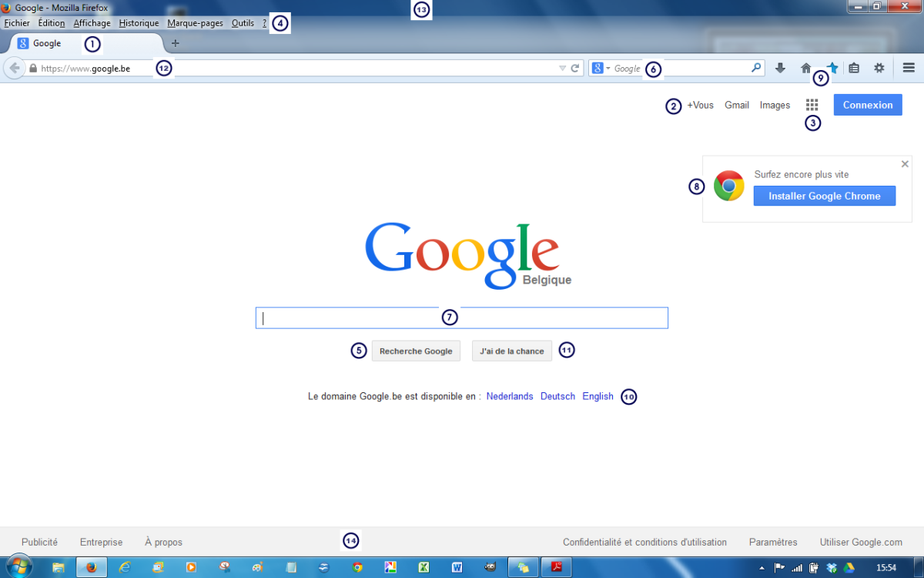Open Windows Media Player taskbar icon

(x=191, y=567)
